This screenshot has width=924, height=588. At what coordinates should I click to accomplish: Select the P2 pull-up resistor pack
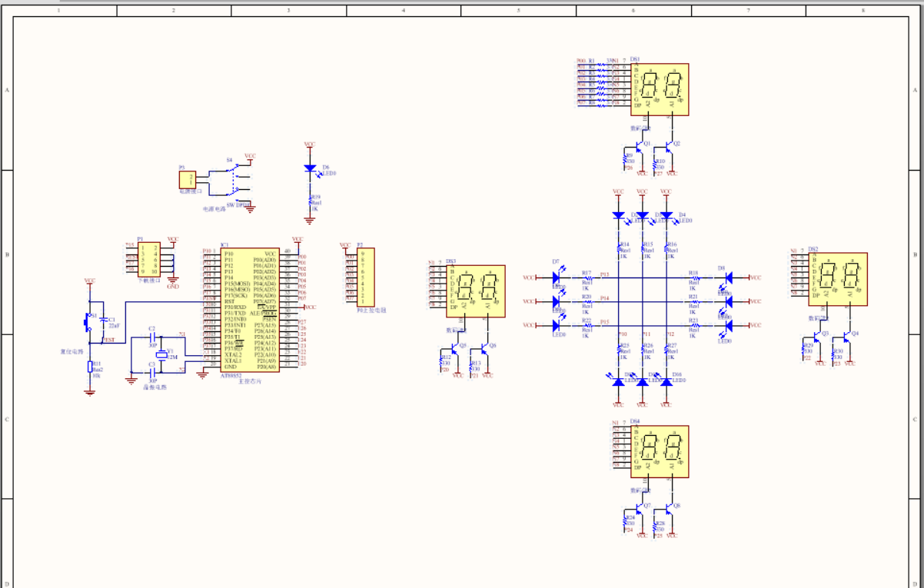[x=366, y=277]
